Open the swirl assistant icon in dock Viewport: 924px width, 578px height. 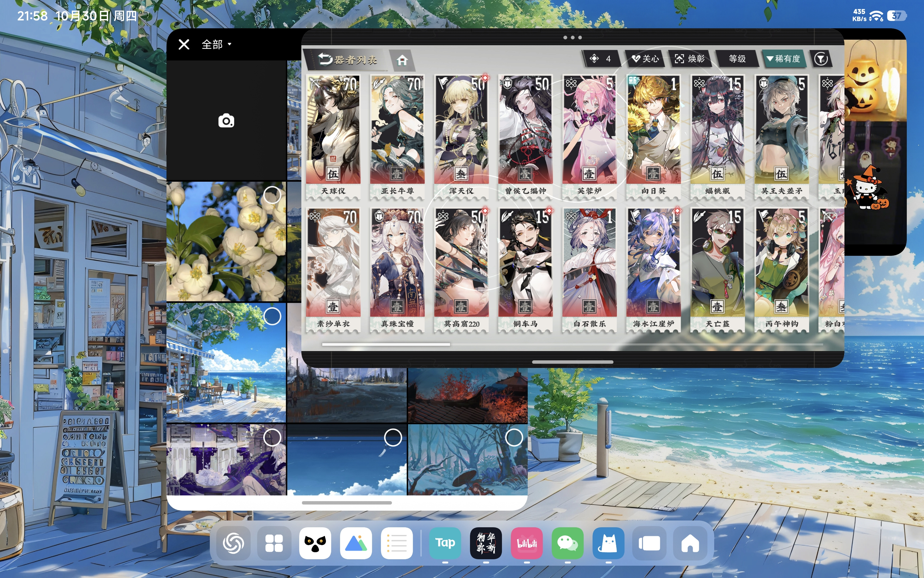coord(233,543)
